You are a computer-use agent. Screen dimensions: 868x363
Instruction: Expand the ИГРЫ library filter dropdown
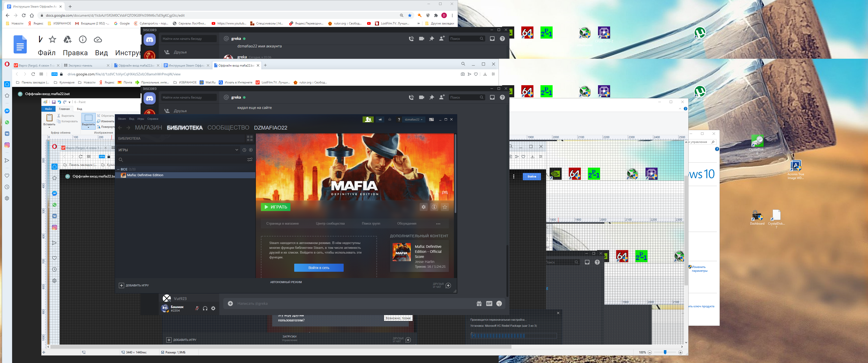point(236,150)
